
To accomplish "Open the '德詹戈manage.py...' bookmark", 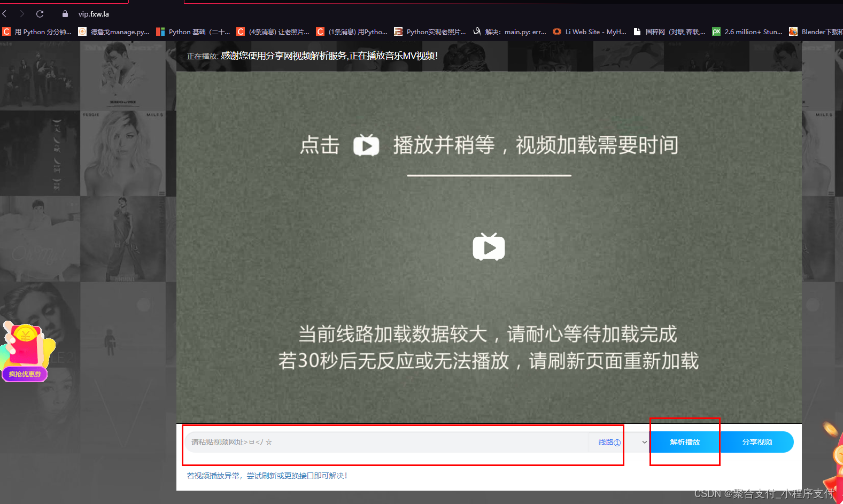I will tap(114, 32).
